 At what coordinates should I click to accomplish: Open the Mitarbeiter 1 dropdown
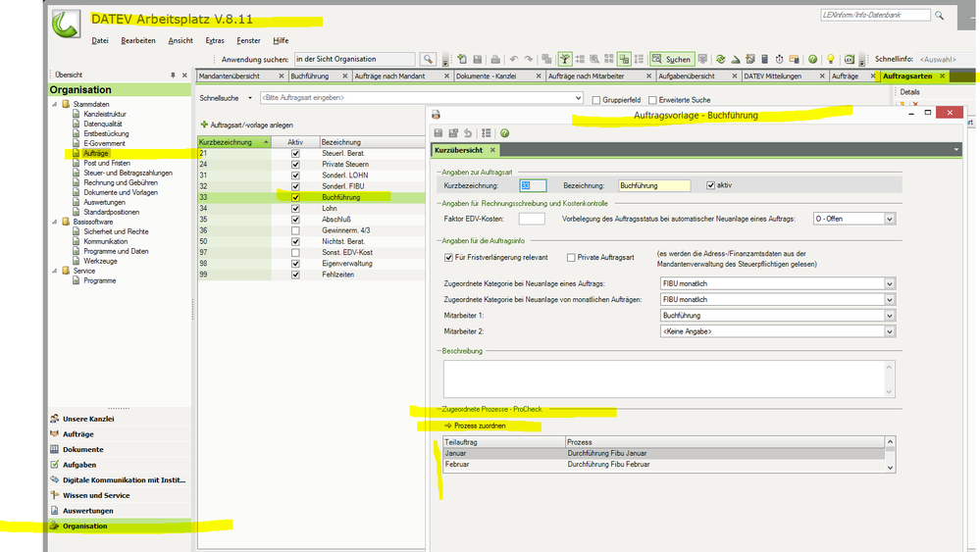[890, 316]
